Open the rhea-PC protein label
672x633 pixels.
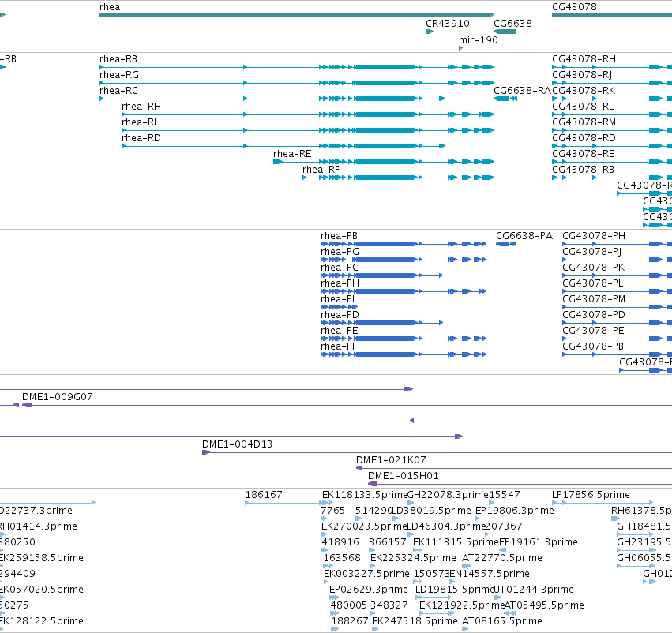click(x=340, y=268)
